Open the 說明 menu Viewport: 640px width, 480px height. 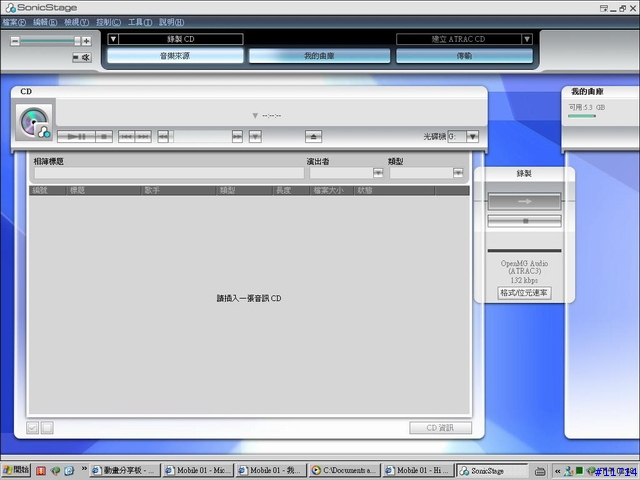[x=171, y=22]
